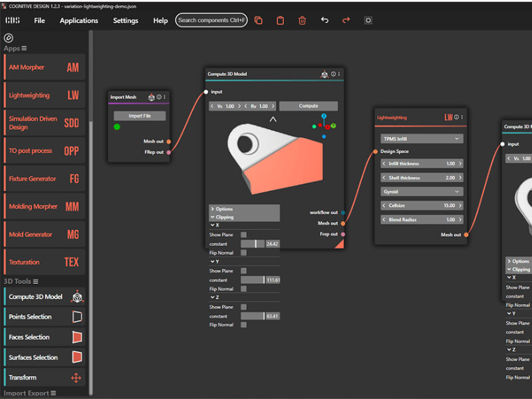Click the redo arrow icon
The width and height of the screenshot is (532, 399).
pos(346,21)
